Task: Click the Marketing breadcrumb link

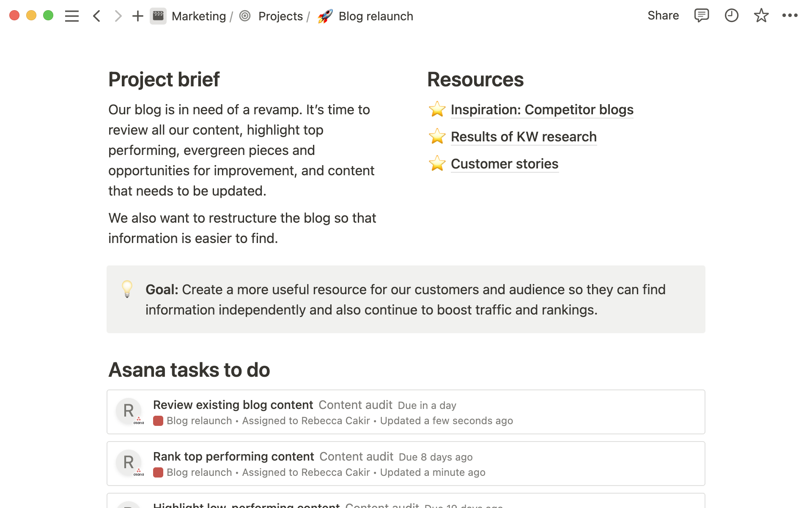Action: pyautogui.click(x=199, y=17)
